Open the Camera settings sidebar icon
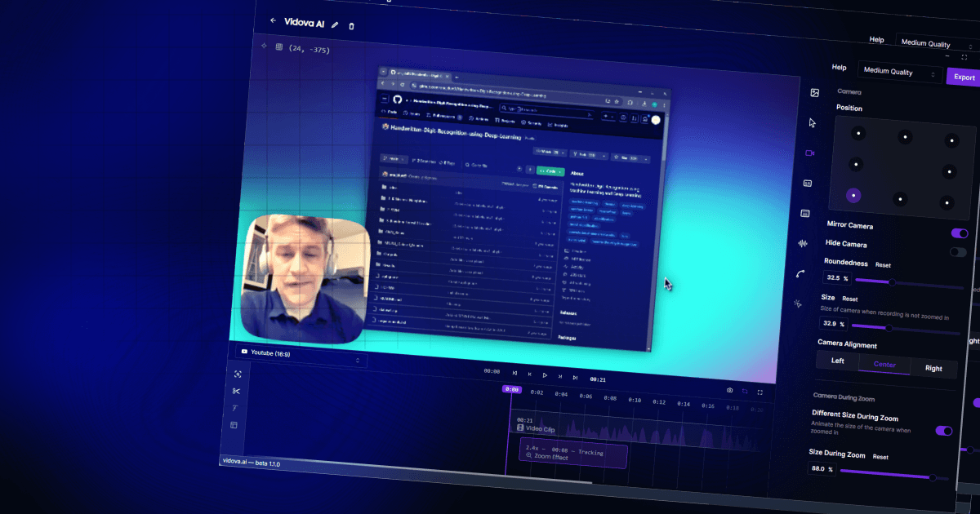This screenshot has height=514, width=980. point(810,153)
